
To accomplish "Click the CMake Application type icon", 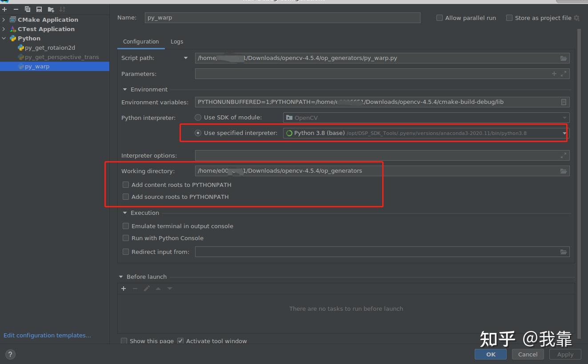I will pyautogui.click(x=13, y=20).
